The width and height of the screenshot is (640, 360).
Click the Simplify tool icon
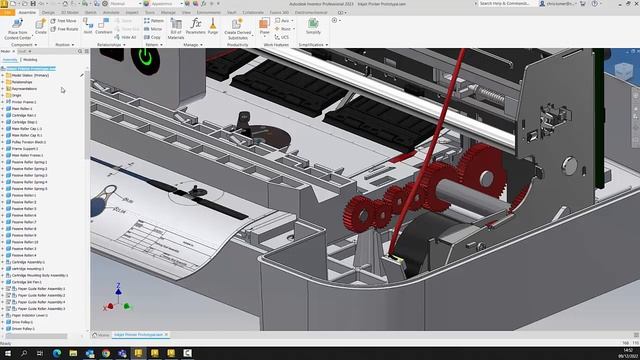pyautogui.click(x=313, y=23)
